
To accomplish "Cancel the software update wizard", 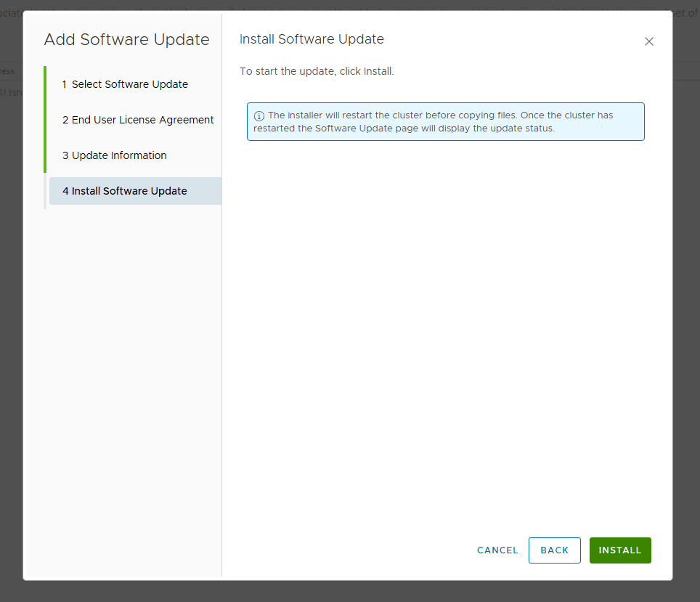I will point(497,550).
